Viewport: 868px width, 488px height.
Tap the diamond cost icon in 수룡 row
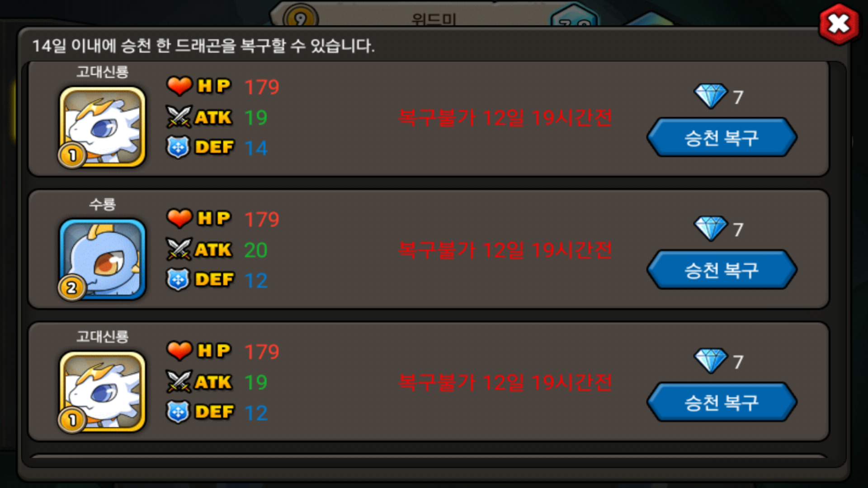[x=711, y=228]
